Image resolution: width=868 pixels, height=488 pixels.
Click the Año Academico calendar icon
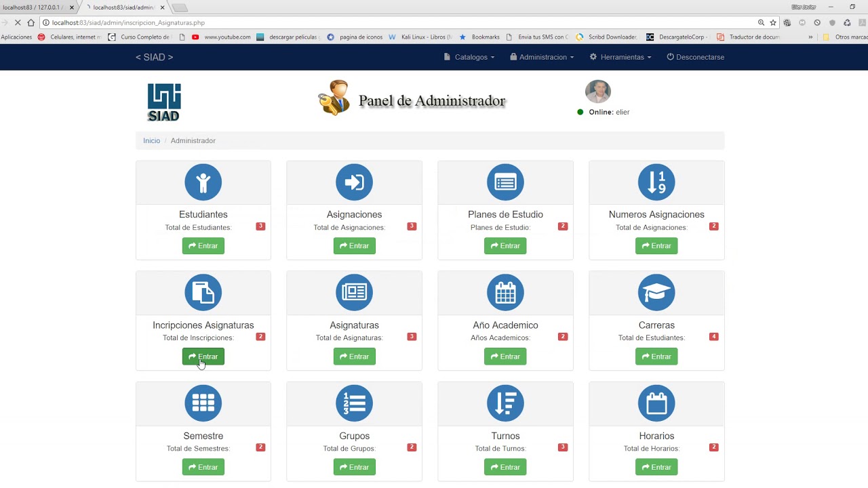505,293
